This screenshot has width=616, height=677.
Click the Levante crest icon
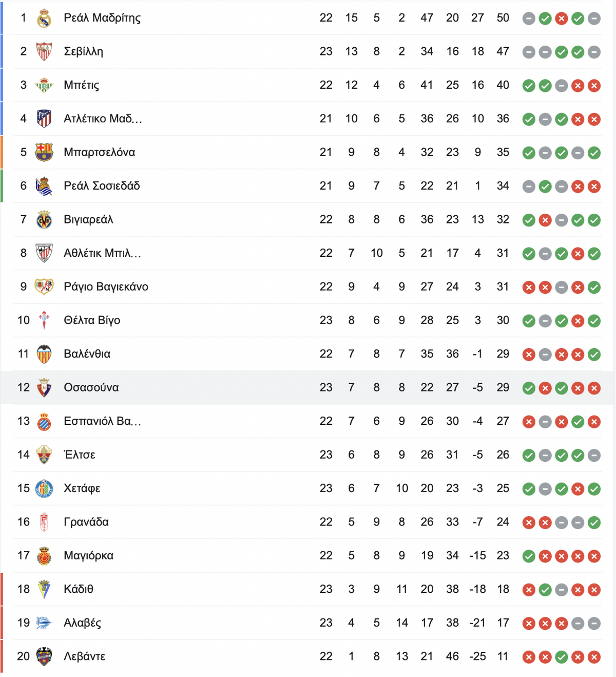point(44,656)
